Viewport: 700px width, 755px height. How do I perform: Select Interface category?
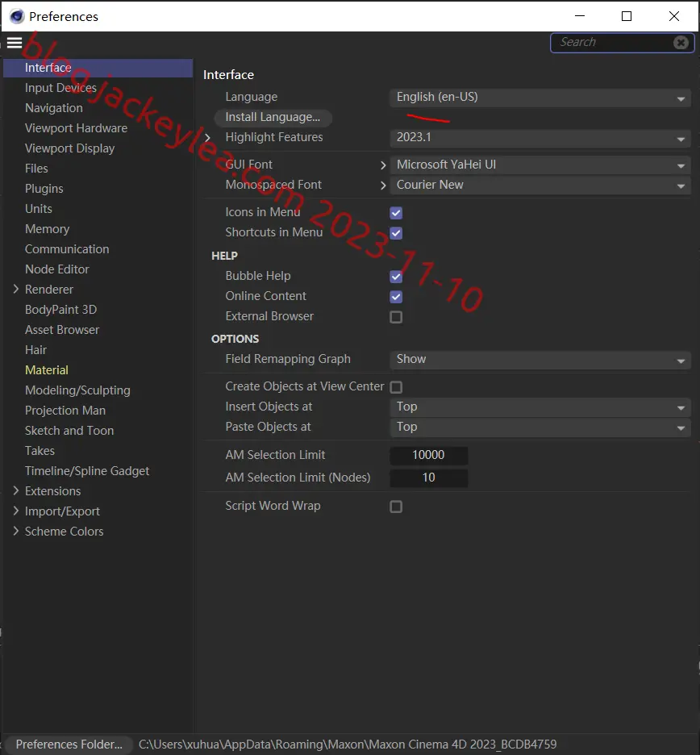click(x=98, y=68)
